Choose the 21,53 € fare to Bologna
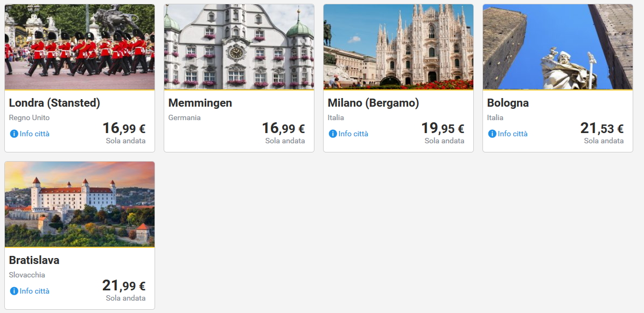The width and height of the screenshot is (644, 313). point(602,129)
